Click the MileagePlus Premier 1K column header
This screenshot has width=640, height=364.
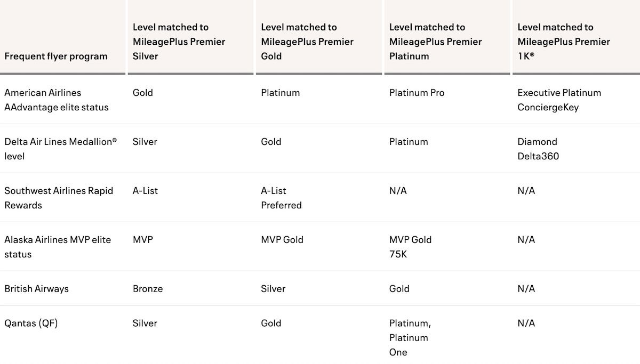564,42
